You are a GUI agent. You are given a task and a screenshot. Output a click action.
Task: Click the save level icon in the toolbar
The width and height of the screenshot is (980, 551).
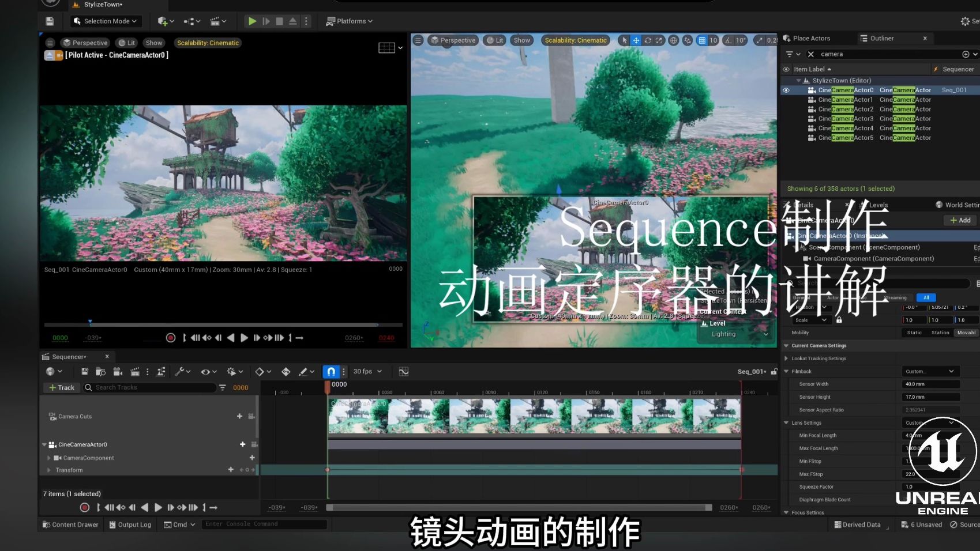(50, 21)
